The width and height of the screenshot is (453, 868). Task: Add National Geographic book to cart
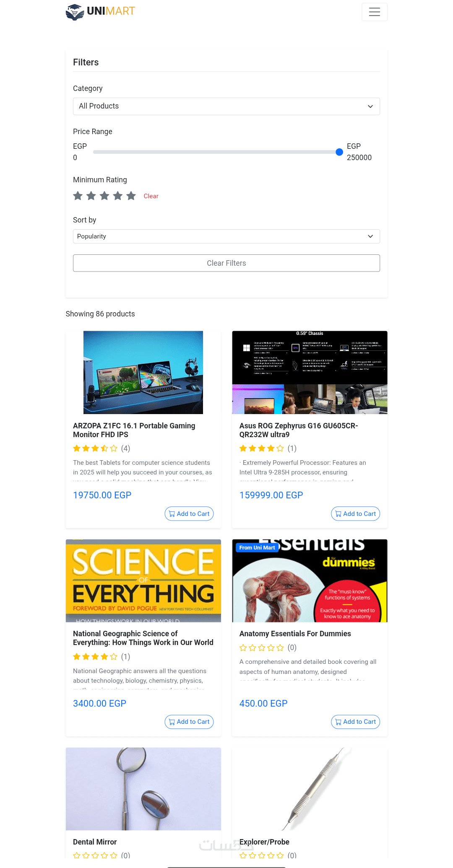click(189, 722)
